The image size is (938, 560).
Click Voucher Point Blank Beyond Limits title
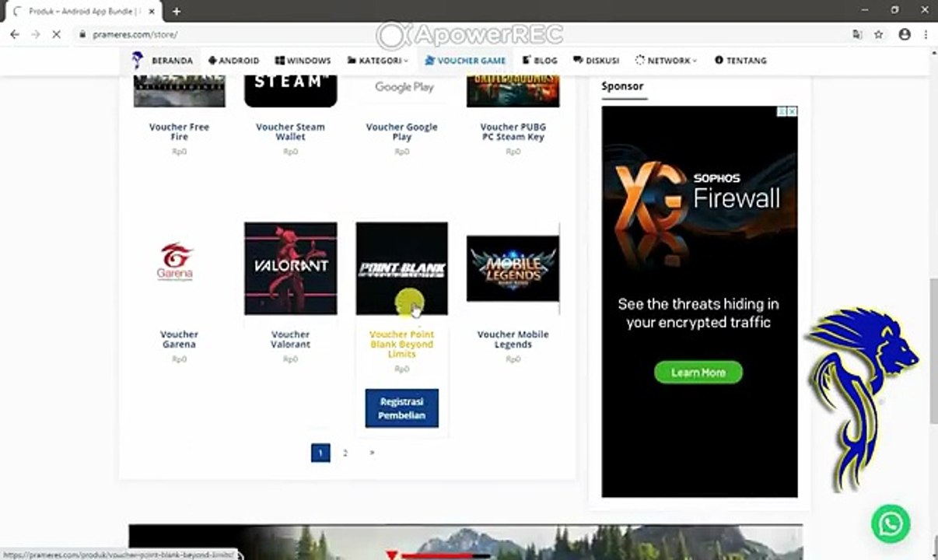tap(402, 344)
